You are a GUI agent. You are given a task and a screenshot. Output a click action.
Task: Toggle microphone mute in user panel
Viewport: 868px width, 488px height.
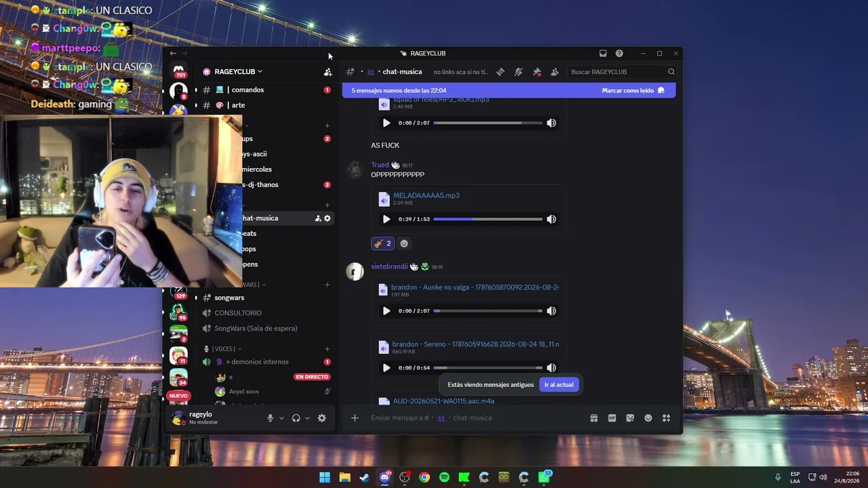(270, 418)
